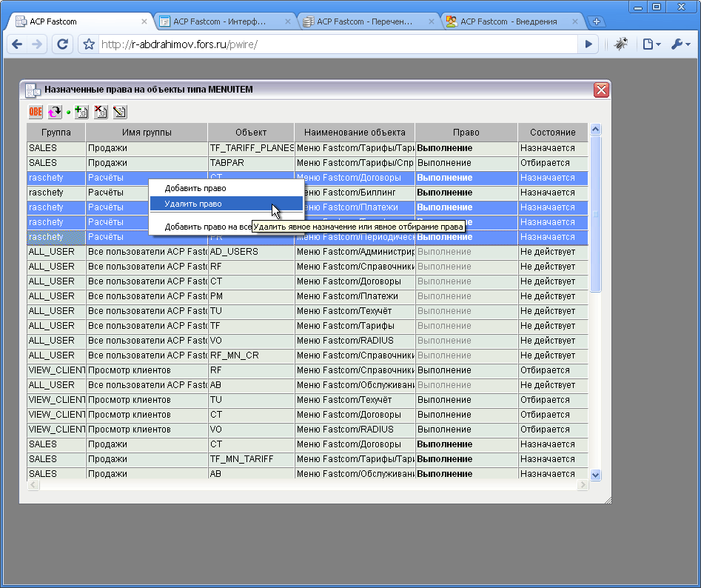
Task: Click AD_USERS object cell
Action: coord(251,252)
